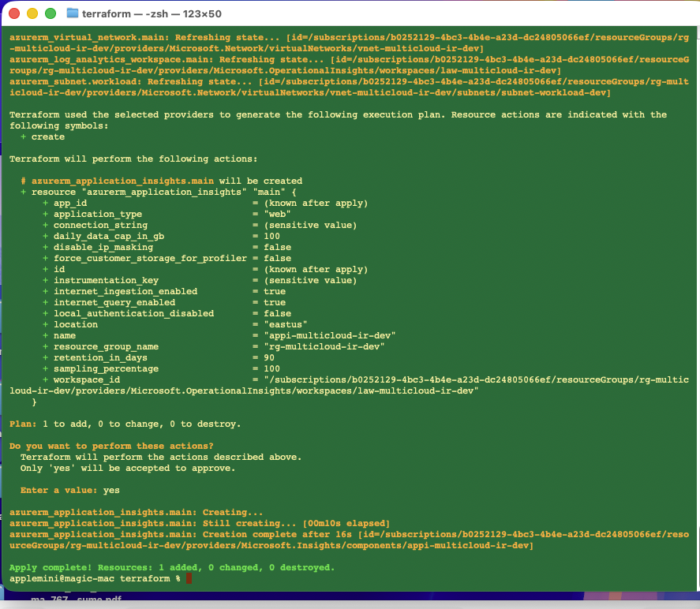The width and height of the screenshot is (700, 609).
Task: Click the application_type value "web"
Action: 277,214
